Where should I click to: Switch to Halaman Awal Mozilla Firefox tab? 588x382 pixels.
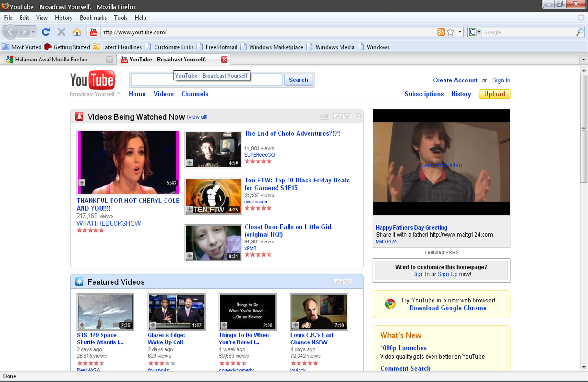click(x=58, y=60)
